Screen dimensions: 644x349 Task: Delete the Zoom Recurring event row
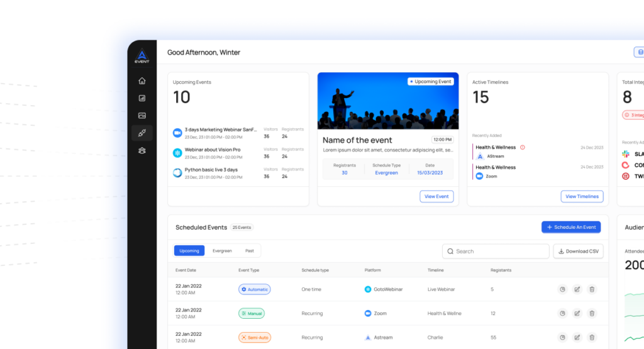pos(592,313)
